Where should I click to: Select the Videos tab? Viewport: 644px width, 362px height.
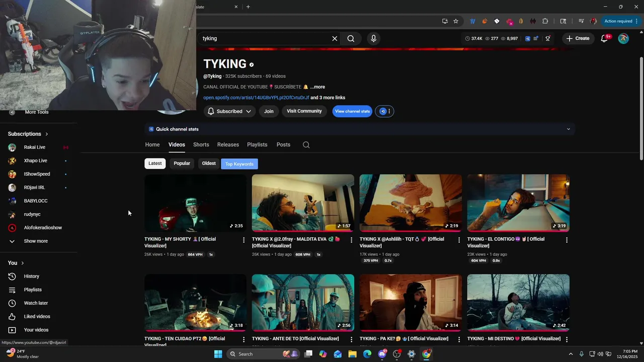tap(177, 145)
